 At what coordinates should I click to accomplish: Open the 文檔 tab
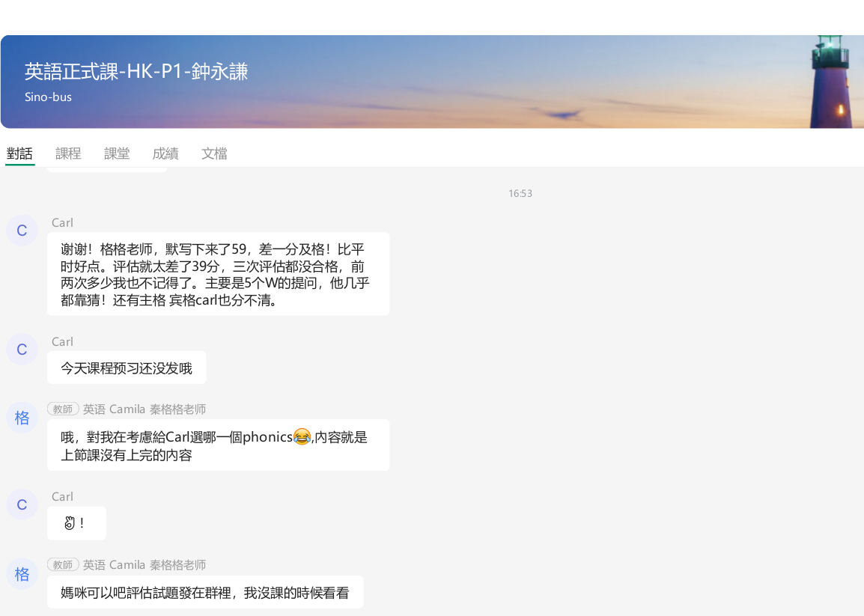point(214,153)
